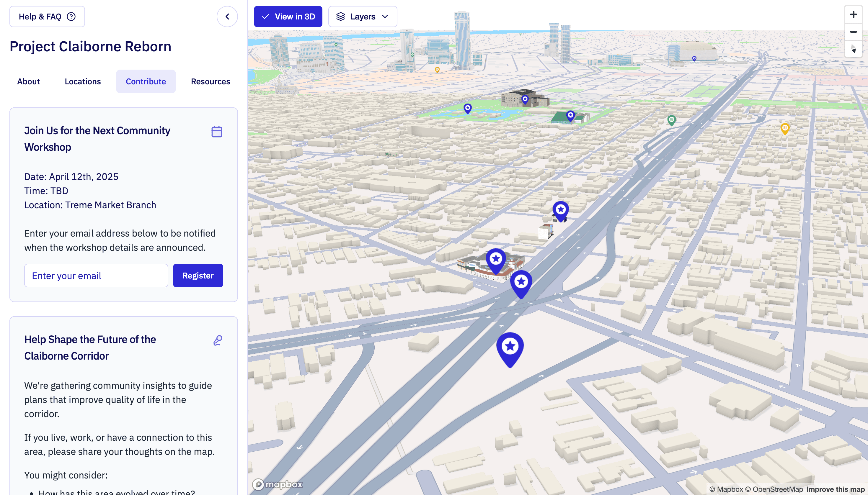Select the large star marker at the bottom of the map
This screenshot has height=495, width=868.
pos(510,350)
